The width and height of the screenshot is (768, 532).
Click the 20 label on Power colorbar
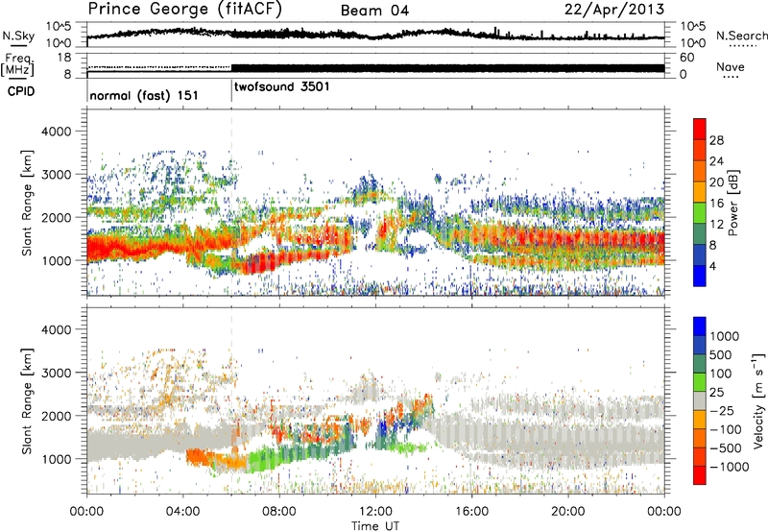coord(716,182)
